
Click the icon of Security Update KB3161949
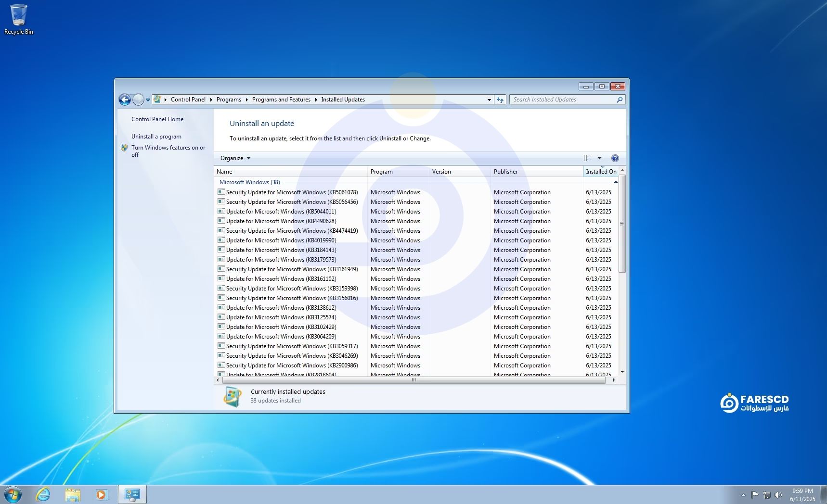coord(221,269)
